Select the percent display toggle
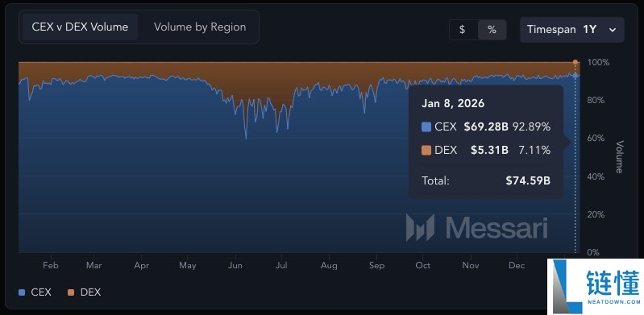 point(492,30)
